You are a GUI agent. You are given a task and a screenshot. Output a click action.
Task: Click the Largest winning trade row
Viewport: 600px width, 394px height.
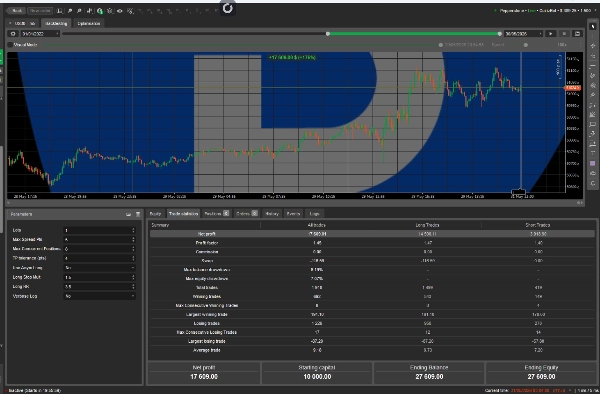(372, 314)
